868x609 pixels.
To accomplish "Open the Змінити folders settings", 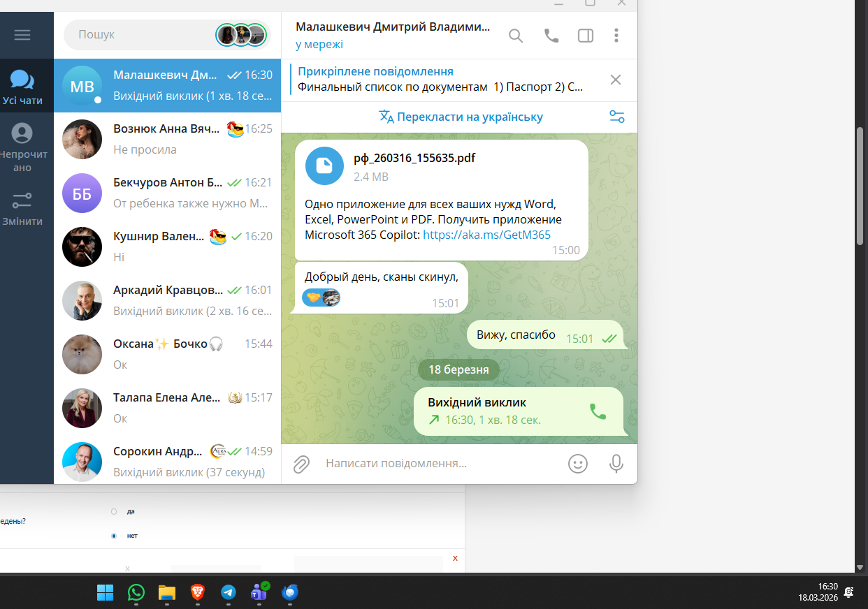I will [x=22, y=208].
